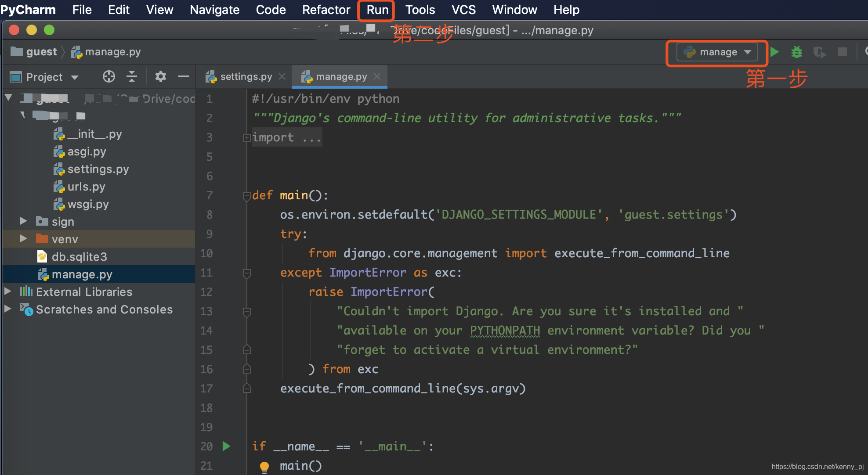Viewport: 868px width, 475px height.
Task: Start debugging with the bug icon
Action: (x=796, y=52)
